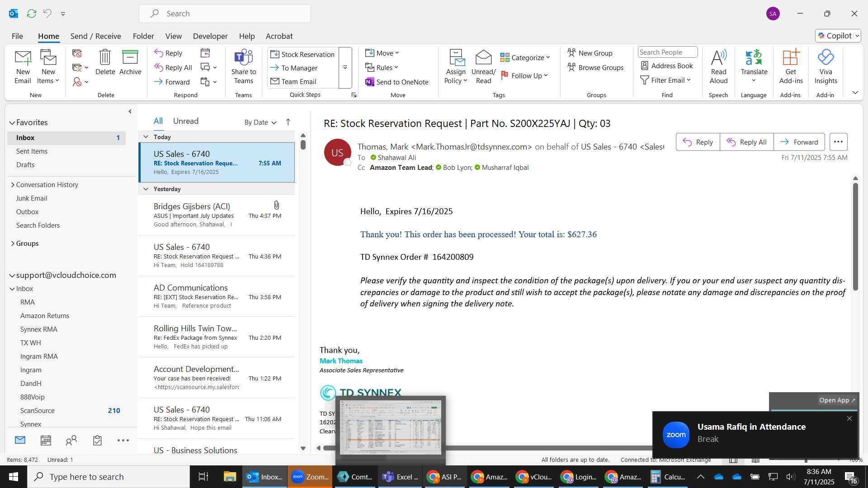Switch to Send / Receive tab
Screen dimensions: 868x488
pyautogui.click(x=95, y=36)
